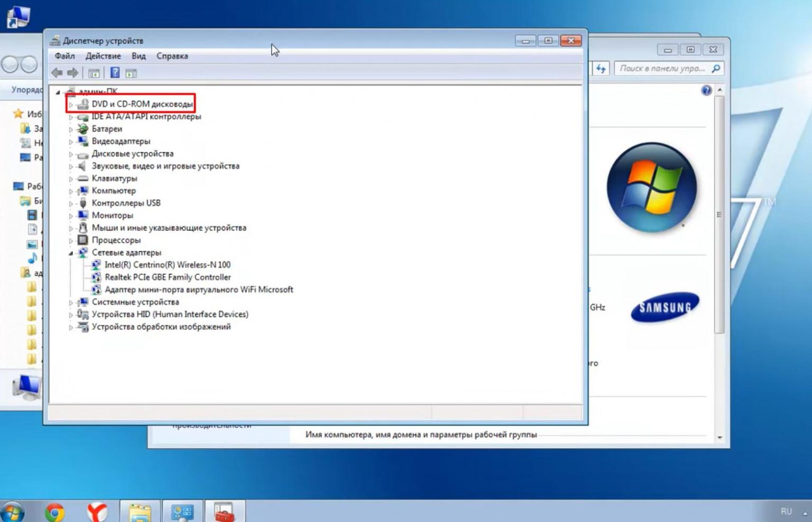This screenshot has width=812, height=522.
Task: Click the show console tree toolbar icon
Action: point(94,73)
